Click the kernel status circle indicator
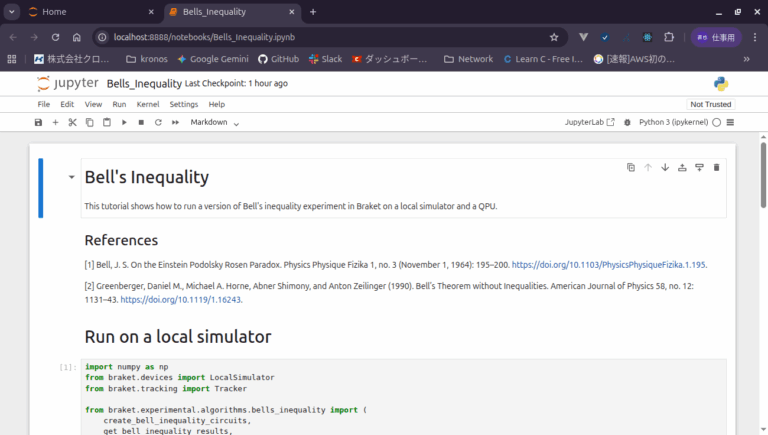 [x=717, y=122]
